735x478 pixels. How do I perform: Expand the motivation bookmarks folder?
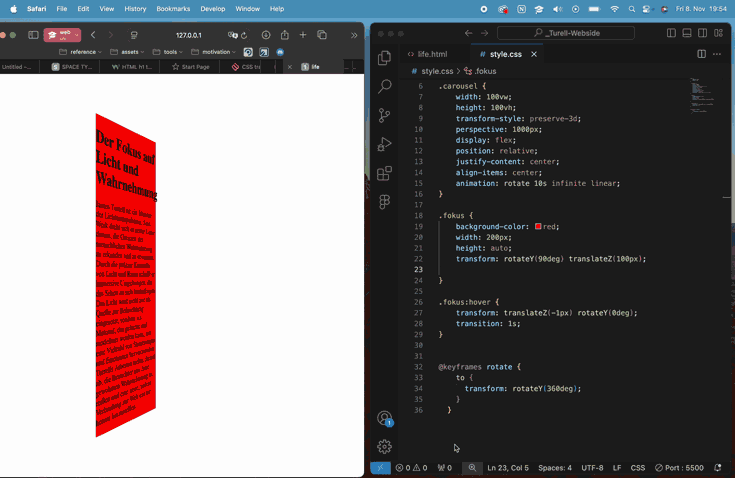pyautogui.click(x=215, y=52)
